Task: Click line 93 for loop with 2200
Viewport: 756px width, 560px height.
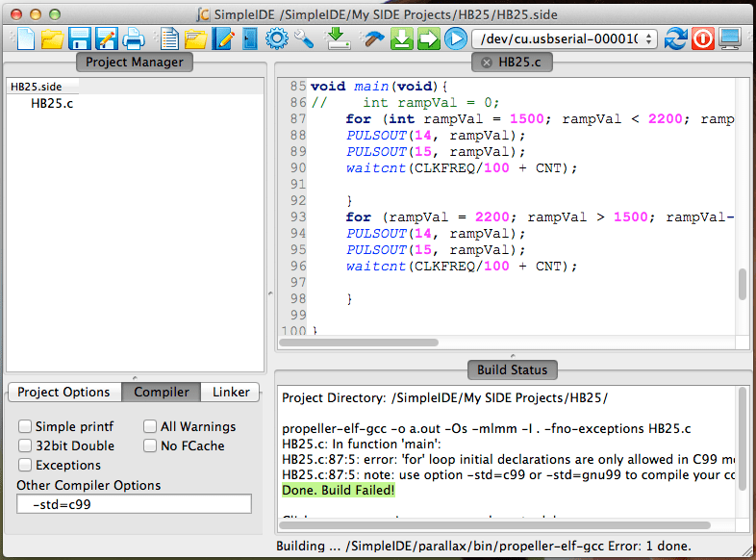Action: pos(540,217)
